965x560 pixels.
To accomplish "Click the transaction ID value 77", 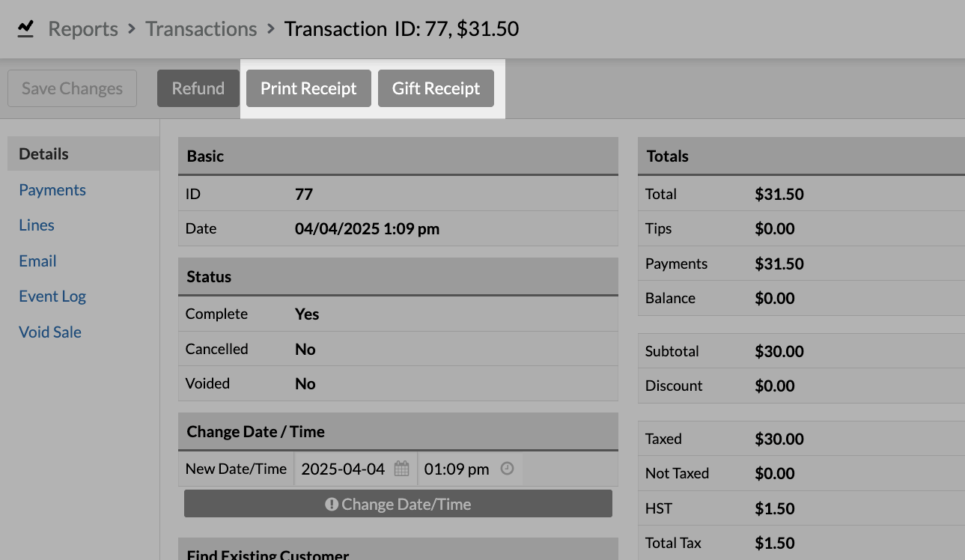I will pos(304,194).
